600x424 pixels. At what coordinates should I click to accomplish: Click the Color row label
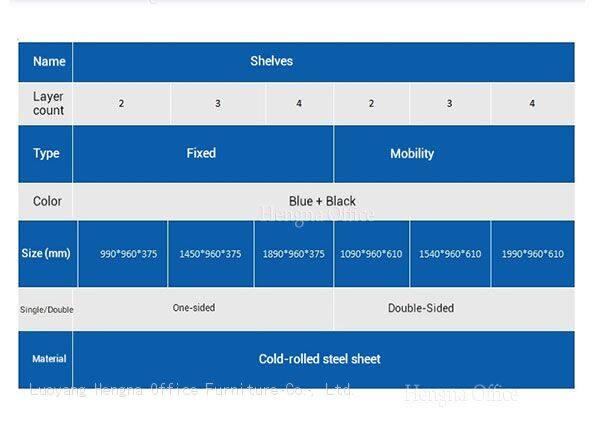[x=47, y=201]
